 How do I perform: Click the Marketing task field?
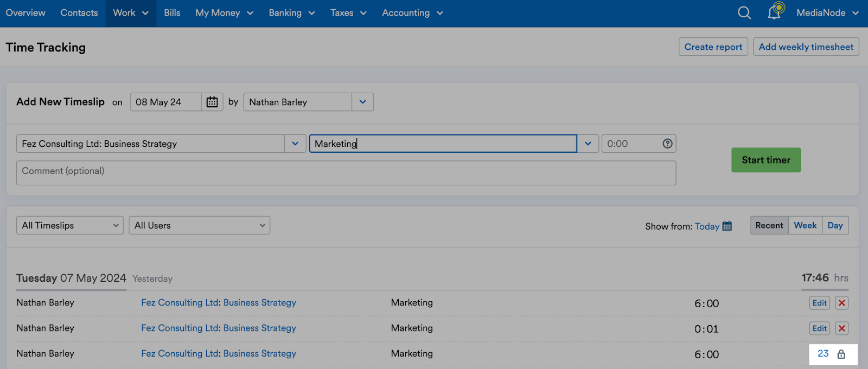[x=443, y=144]
